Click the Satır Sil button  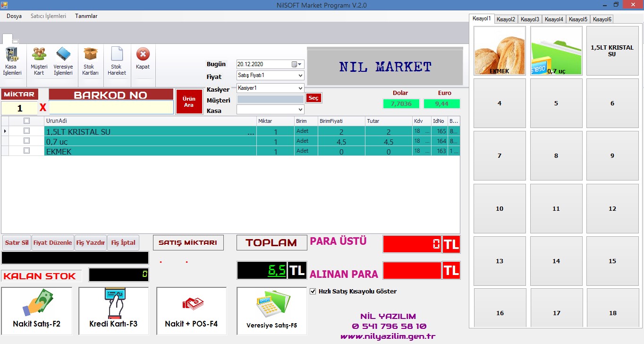17,243
